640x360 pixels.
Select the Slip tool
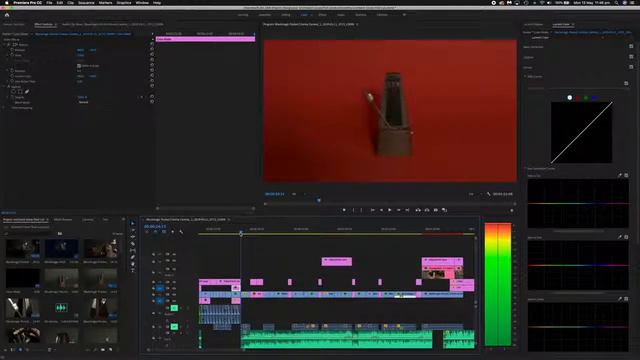pyautogui.click(x=133, y=251)
